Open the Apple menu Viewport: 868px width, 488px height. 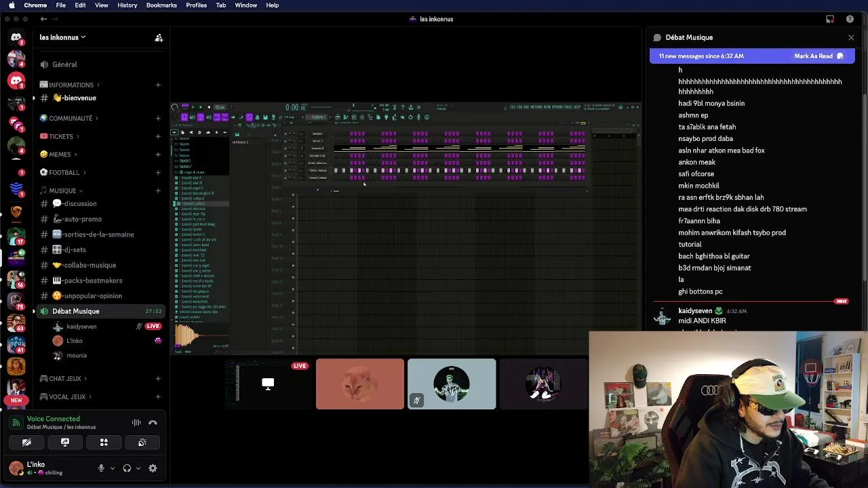coord(12,5)
